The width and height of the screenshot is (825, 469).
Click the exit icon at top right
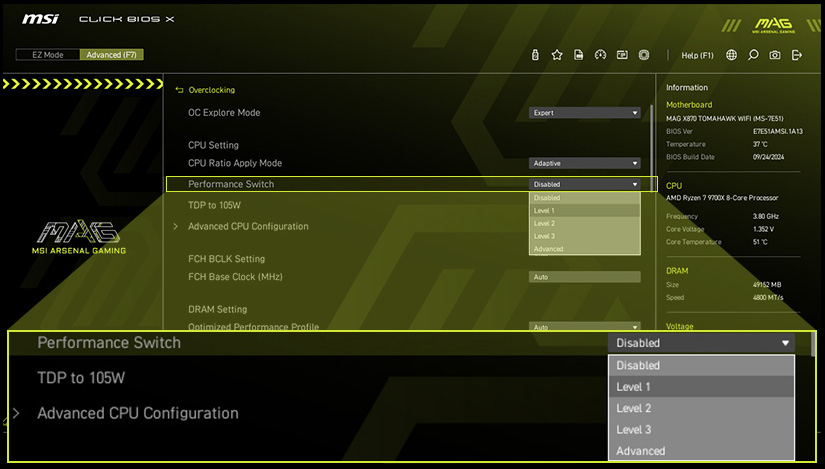[x=797, y=55]
